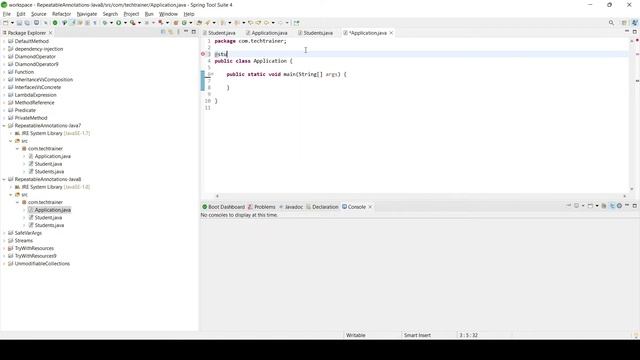Click 'Smart Insert' in the status bar

(417, 335)
